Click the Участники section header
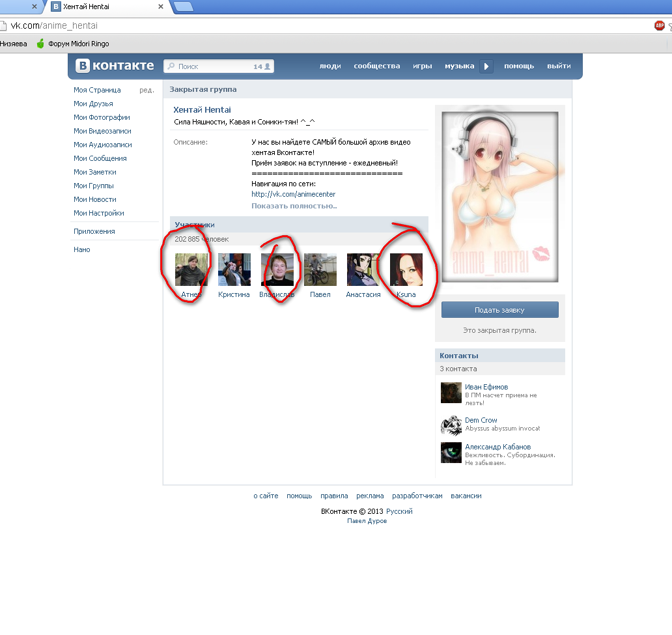The width and height of the screenshot is (672, 635). click(x=299, y=225)
